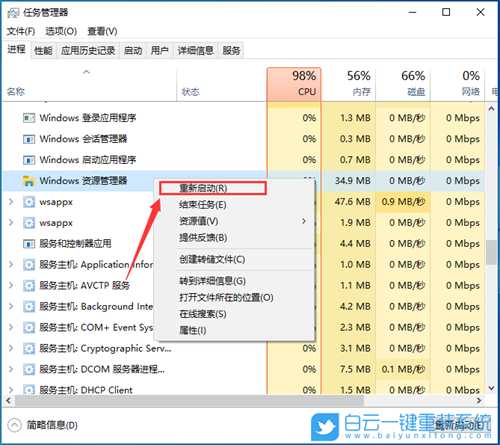Click the 服务主机: Background Intelligent gear icon
This screenshot has width=500, height=445.
29,307
